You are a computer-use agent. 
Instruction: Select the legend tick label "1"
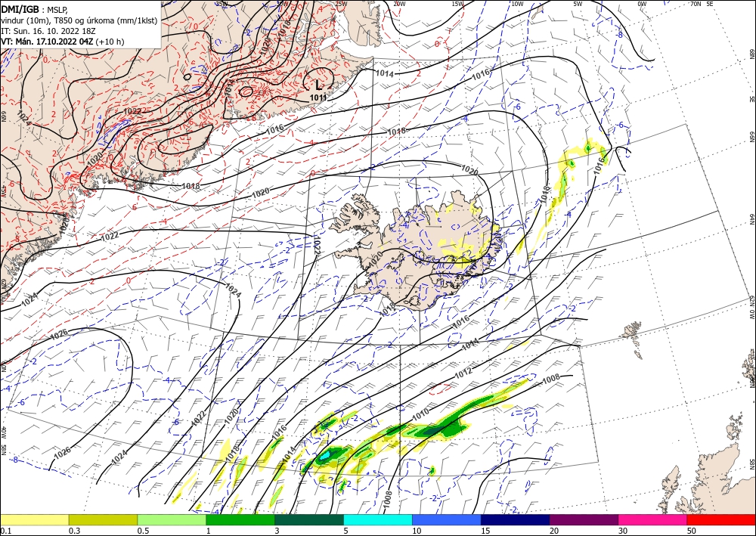coord(209,531)
